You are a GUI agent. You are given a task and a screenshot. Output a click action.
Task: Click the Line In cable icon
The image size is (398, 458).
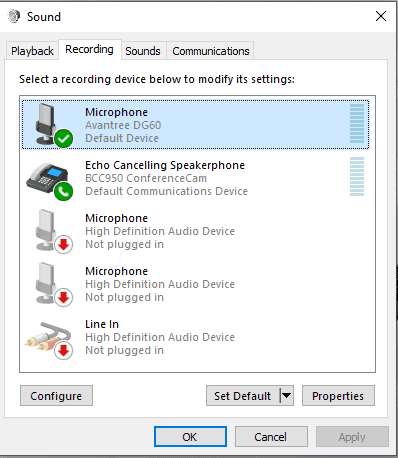click(x=49, y=340)
